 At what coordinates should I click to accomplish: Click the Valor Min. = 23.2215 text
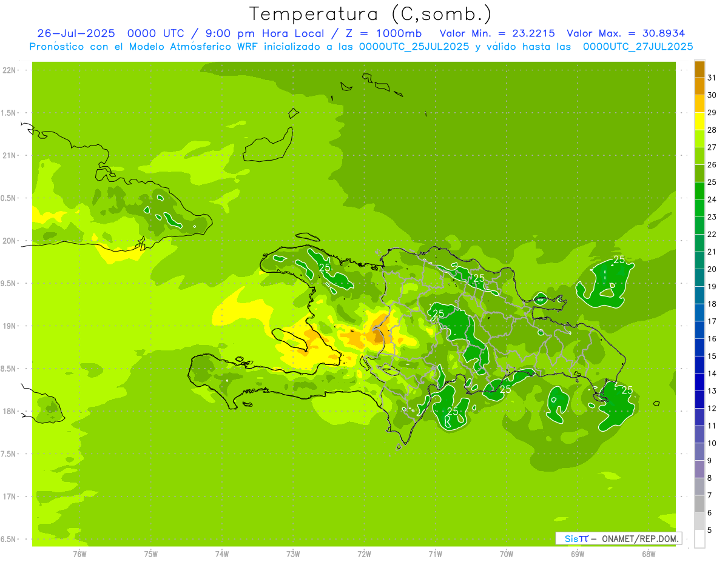click(x=497, y=33)
